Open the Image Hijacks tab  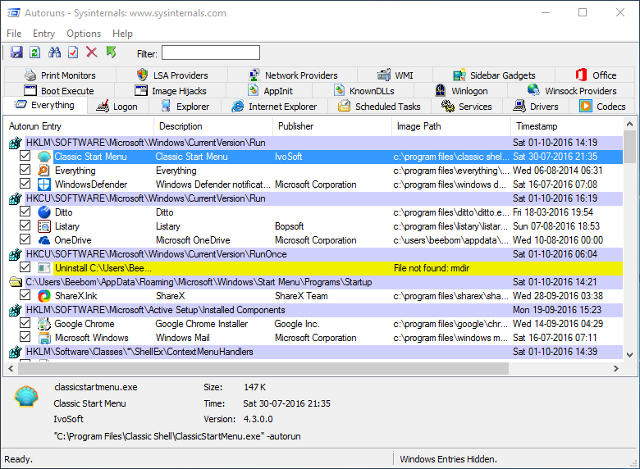point(171,91)
